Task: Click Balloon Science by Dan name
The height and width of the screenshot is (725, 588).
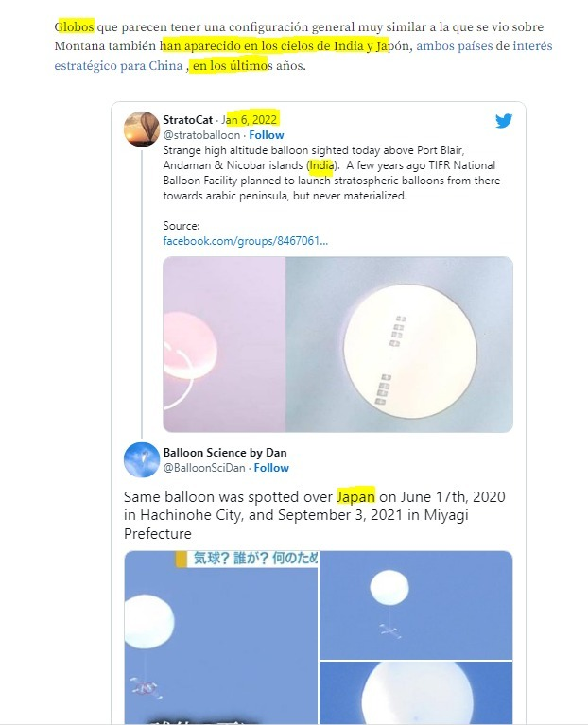Action: pyautogui.click(x=225, y=453)
